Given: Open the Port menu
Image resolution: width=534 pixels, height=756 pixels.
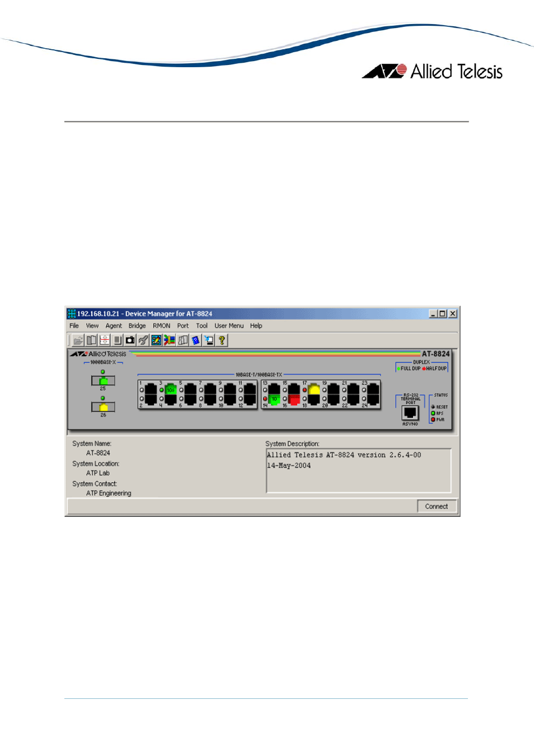Looking at the screenshot, I should point(183,325).
